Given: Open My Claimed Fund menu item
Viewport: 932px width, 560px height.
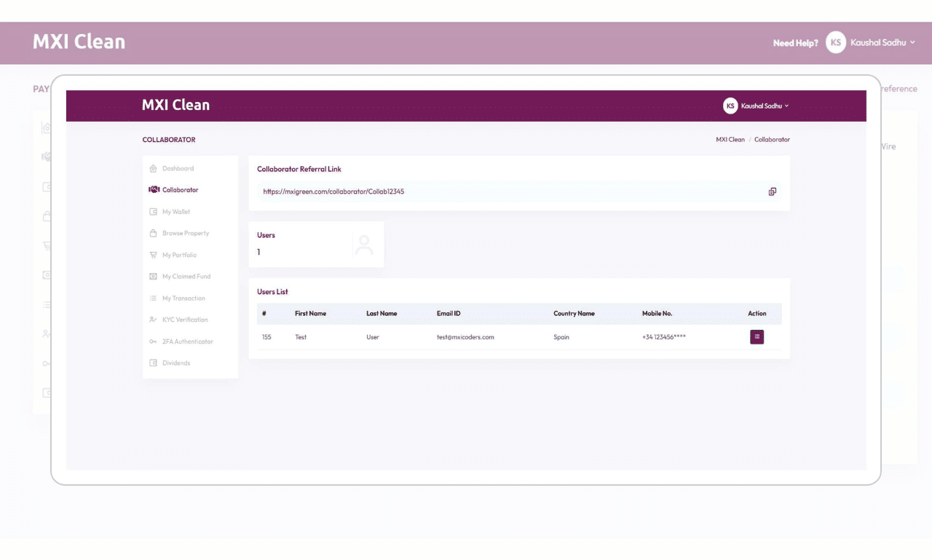Looking at the screenshot, I should pyautogui.click(x=186, y=277).
